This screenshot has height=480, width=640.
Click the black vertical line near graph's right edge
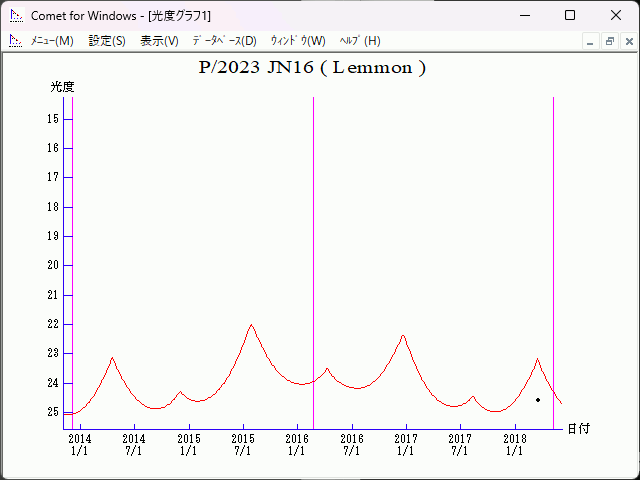[553, 250]
